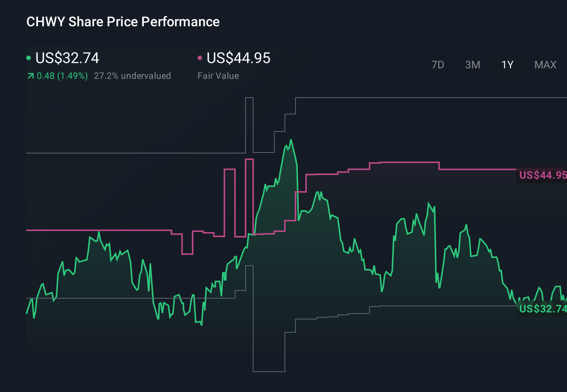Click the Fair Value text label

(218, 75)
